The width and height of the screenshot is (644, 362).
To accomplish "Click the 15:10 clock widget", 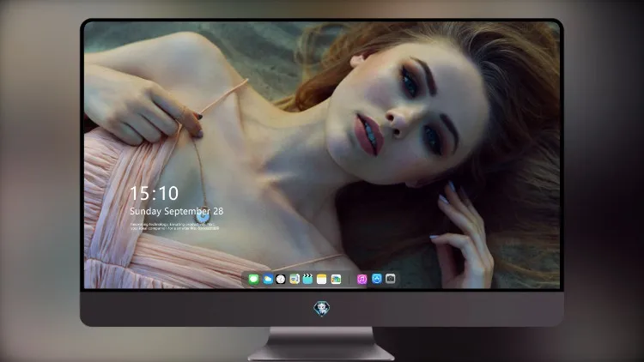I will (x=154, y=193).
